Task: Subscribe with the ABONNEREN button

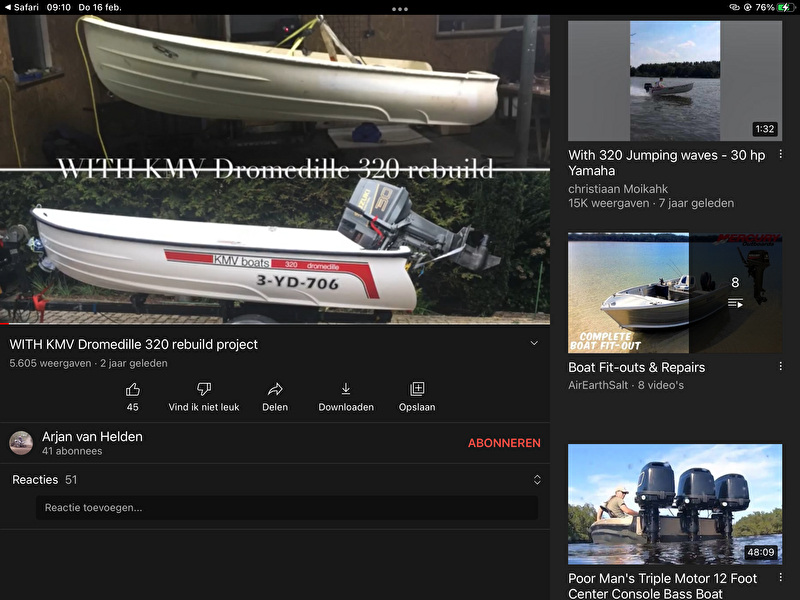Action: 504,443
